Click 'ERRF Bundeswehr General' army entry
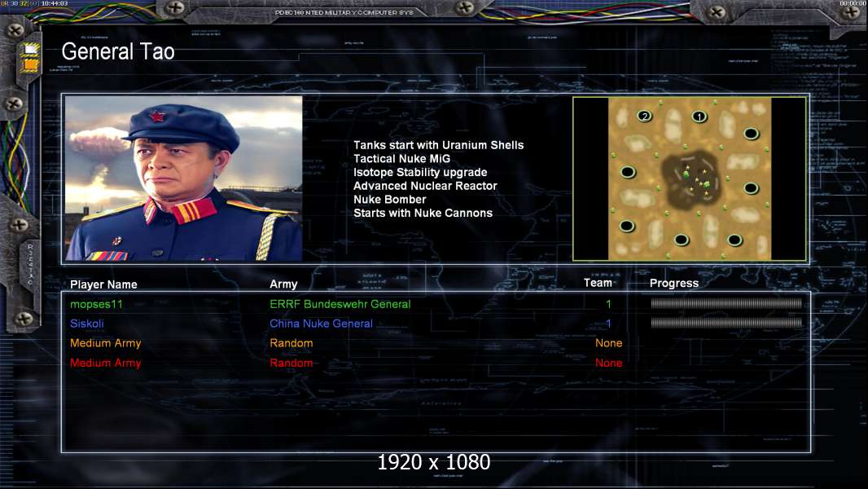The height and width of the screenshot is (489, 868). click(x=340, y=304)
